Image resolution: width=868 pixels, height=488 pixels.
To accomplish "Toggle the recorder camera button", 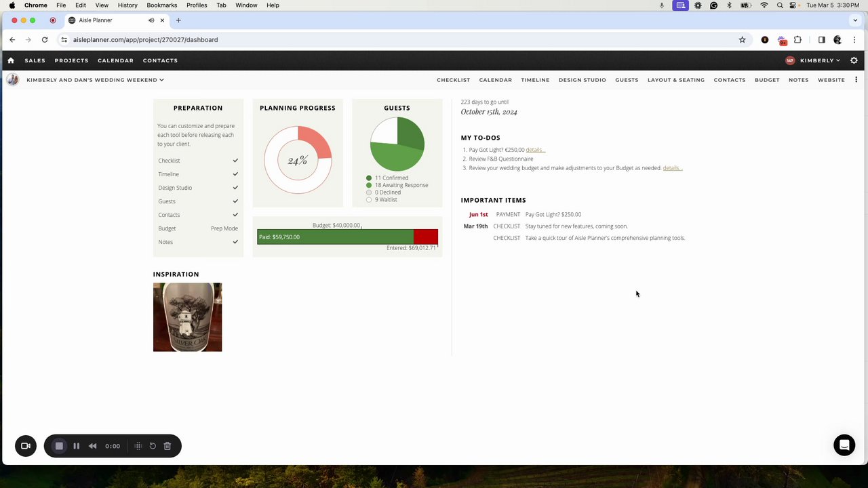I will (26, 446).
